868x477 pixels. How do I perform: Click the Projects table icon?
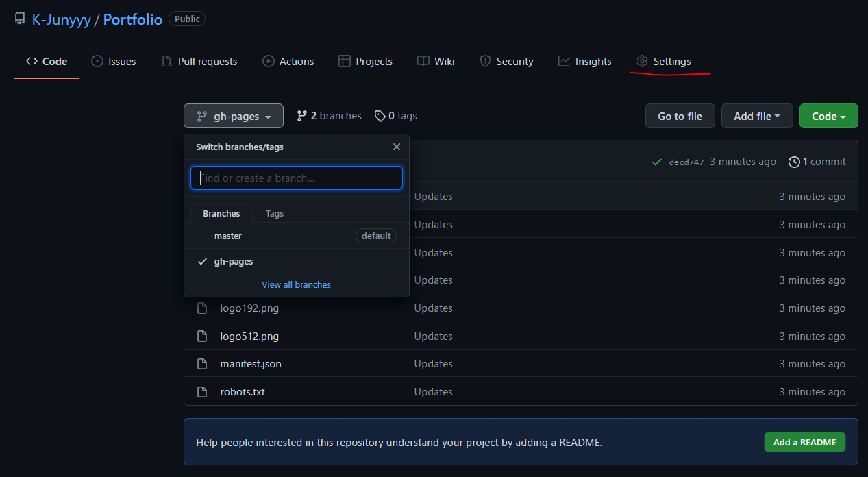click(x=345, y=62)
